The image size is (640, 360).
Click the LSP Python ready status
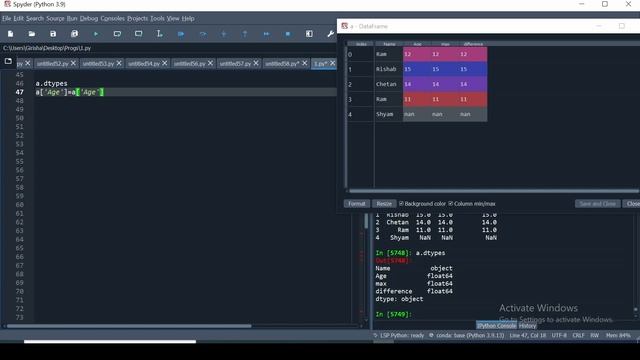(399, 336)
